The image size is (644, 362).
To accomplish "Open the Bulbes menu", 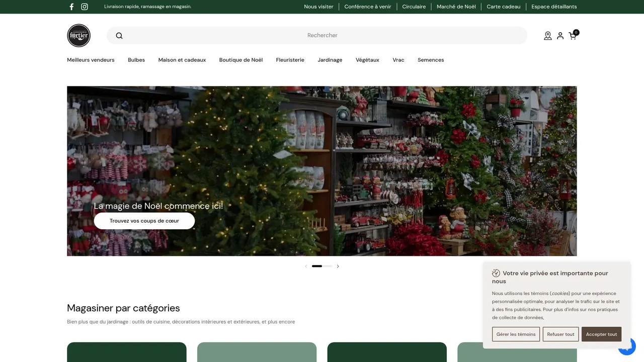I will 136,60.
